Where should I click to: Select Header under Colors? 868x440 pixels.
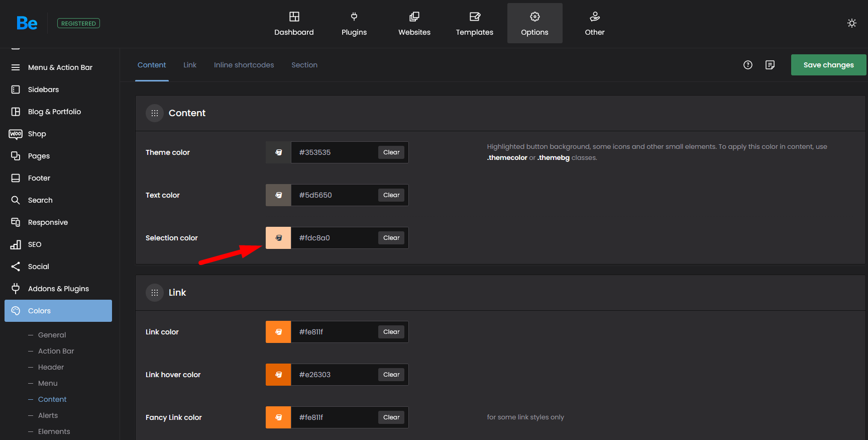51,367
